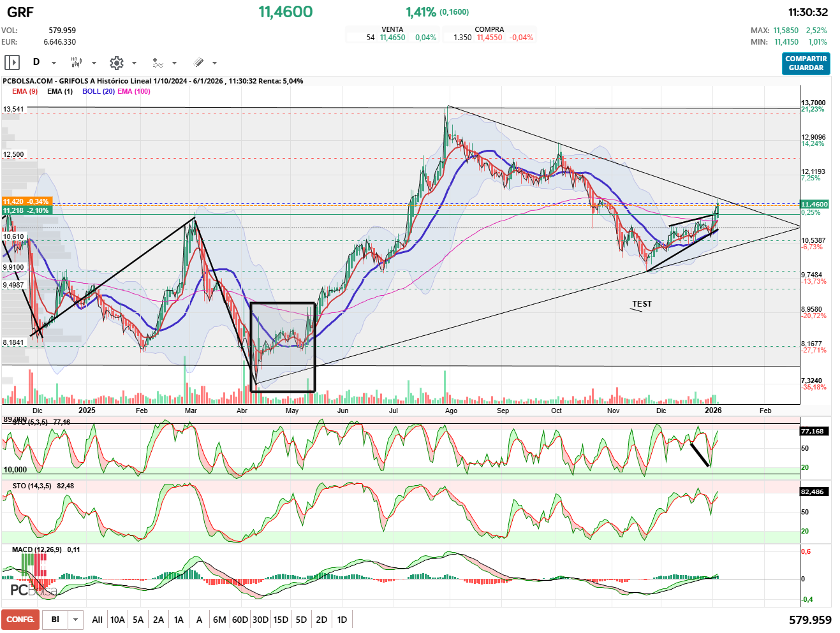Click the add indicator line icon
Image resolution: width=840 pixels, height=633 pixels.
[x=158, y=62]
